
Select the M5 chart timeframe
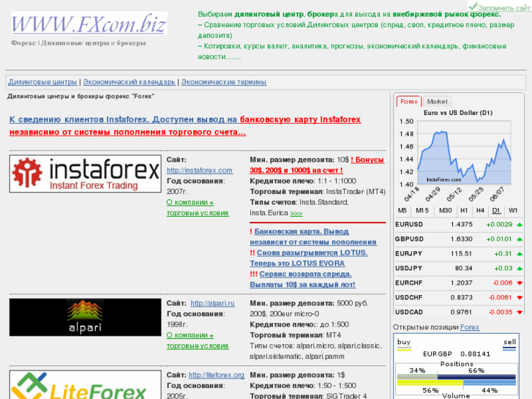coord(402,211)
